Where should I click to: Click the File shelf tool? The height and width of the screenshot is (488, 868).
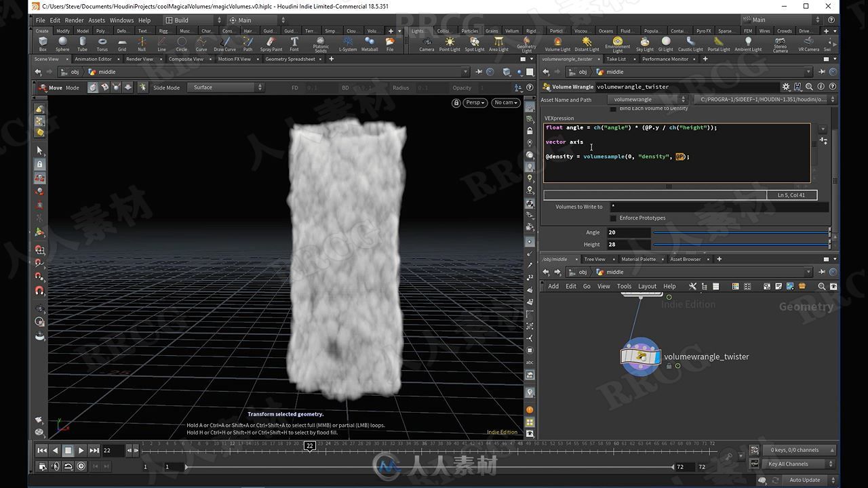tap(390, 44)
